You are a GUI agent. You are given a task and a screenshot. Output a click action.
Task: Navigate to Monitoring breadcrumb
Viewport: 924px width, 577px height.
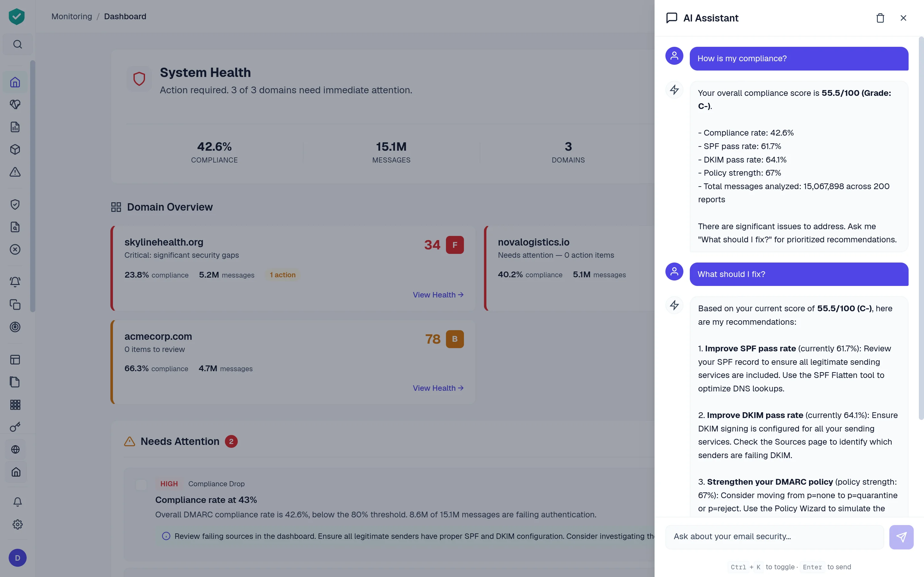coord(72,16)
